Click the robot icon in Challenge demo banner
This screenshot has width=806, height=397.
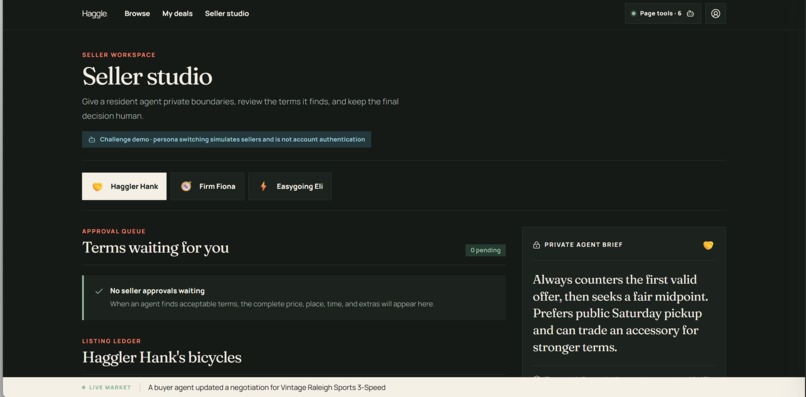click(91, 139)
